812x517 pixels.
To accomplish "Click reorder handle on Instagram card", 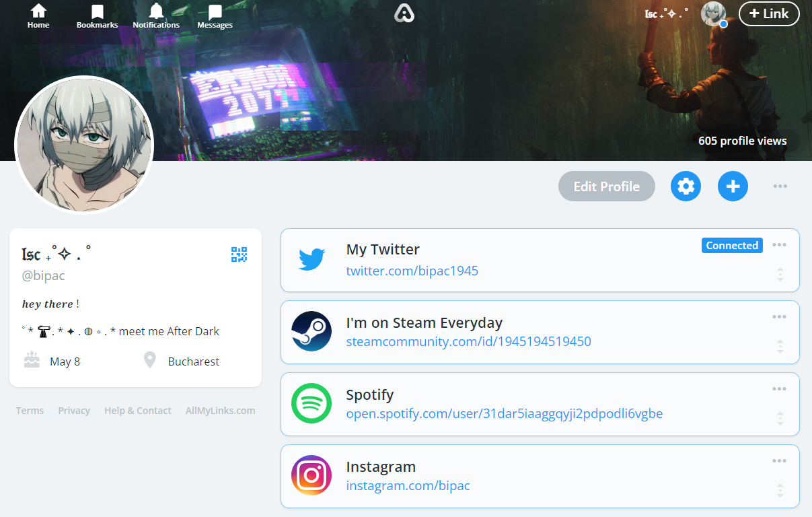I will pos(780,490).
